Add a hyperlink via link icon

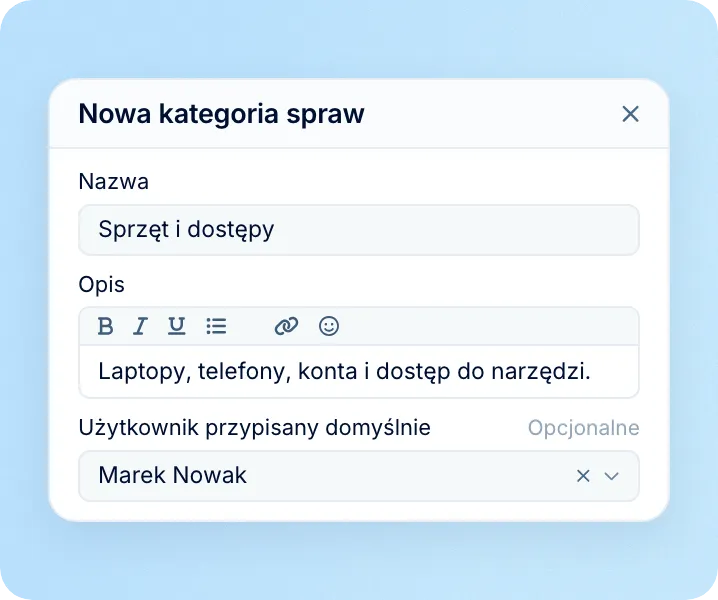pyautogui.click(x=286, y=327)
